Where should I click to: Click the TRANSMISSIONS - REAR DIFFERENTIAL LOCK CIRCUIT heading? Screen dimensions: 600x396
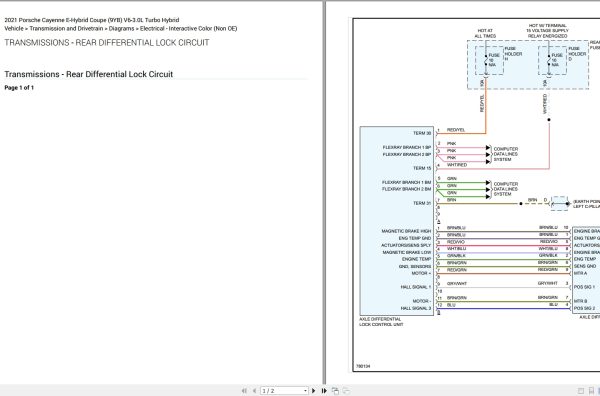[x=107, y=43]
